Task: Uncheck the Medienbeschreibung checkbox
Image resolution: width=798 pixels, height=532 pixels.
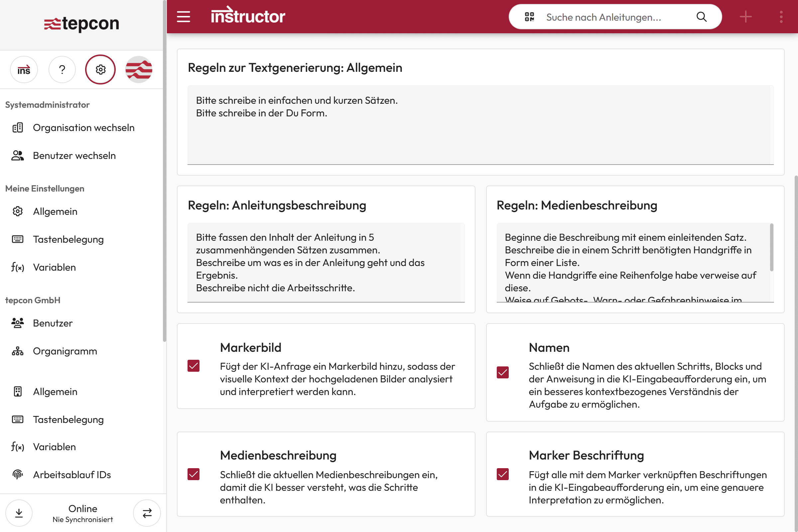Action: tap(194, 474)
